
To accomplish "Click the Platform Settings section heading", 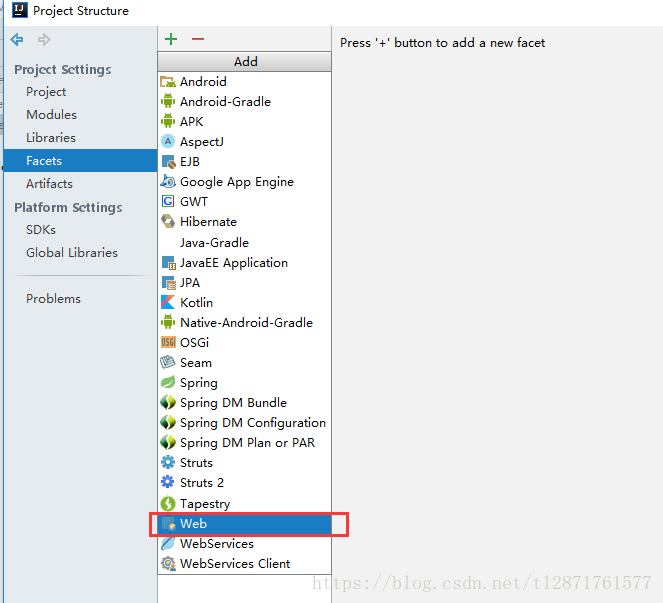I will [x=68, y=207].
